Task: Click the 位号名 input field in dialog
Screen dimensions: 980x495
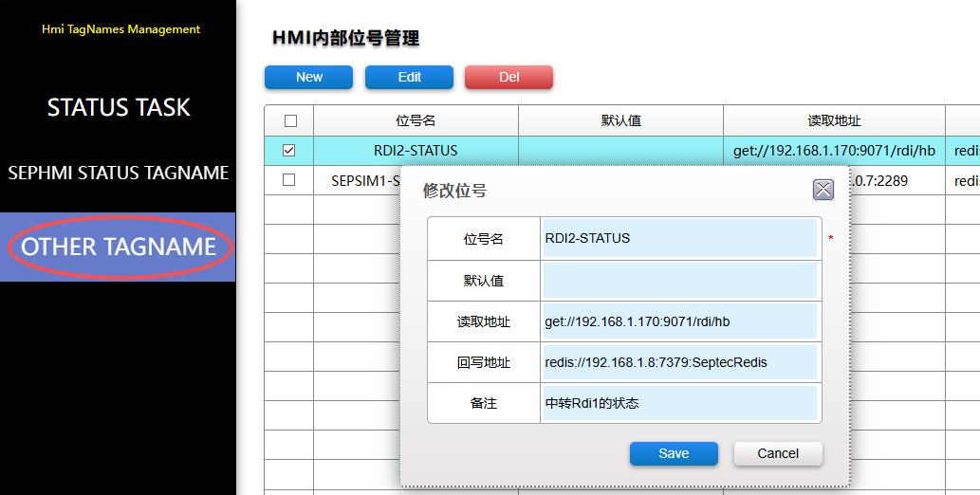Action: click(678, 239)
